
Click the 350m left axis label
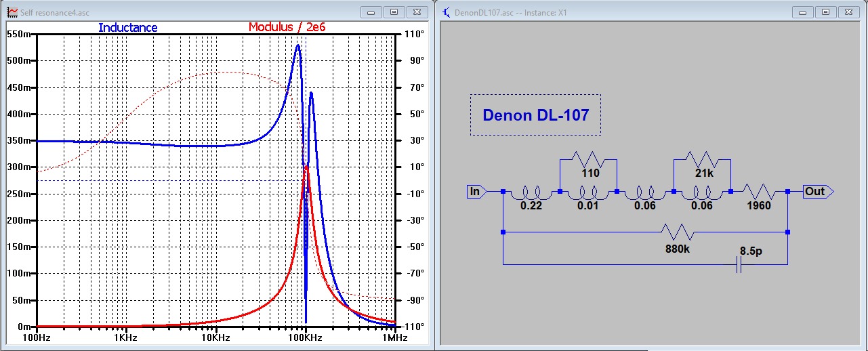[20, 140]
